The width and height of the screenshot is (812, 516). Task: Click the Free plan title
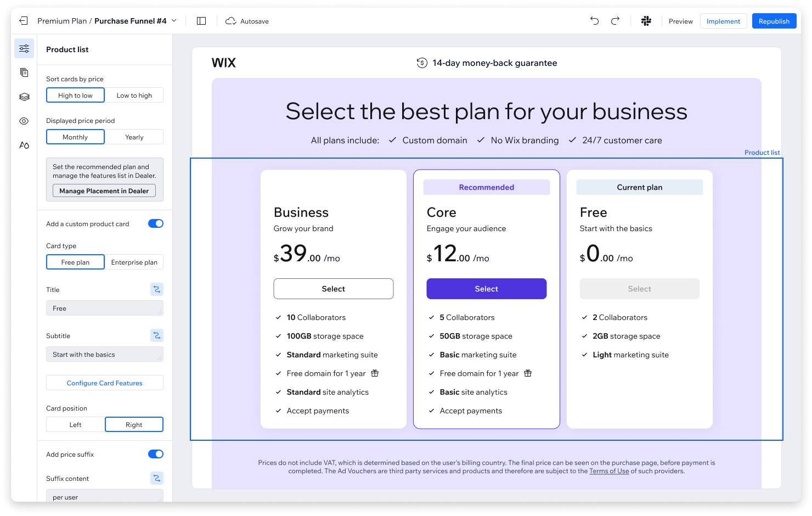coord(594,212)
